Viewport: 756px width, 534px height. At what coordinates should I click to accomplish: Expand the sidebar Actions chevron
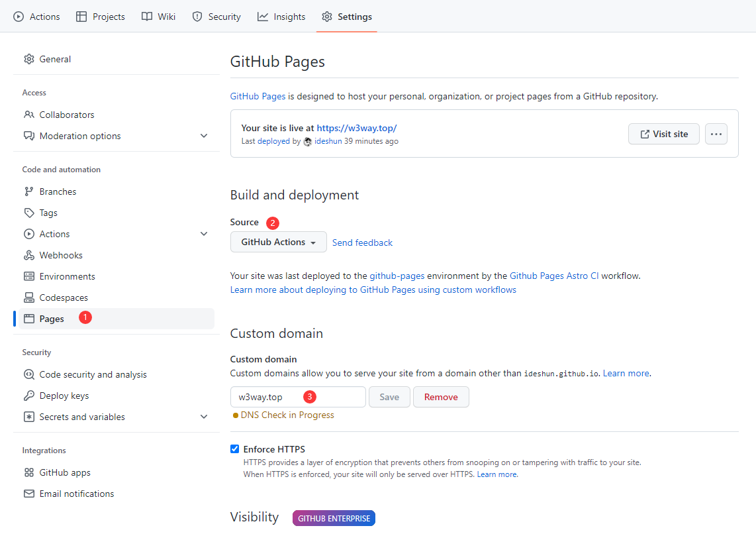pyautogui.click(x=204, y=234)
